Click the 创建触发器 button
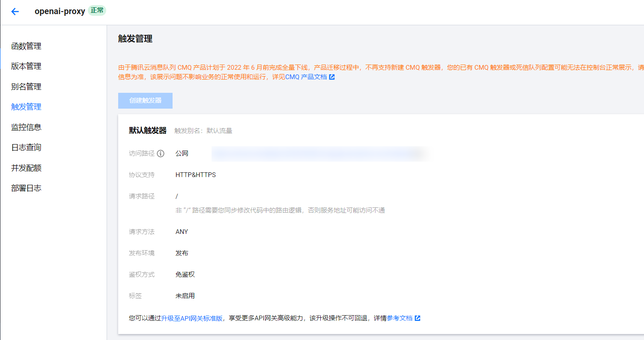The height and width of the screenshot is (340, 644). 145,101
